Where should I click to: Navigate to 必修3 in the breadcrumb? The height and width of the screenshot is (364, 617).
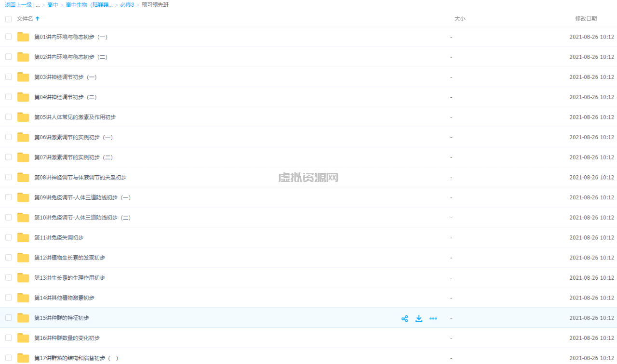coord(127,5)
